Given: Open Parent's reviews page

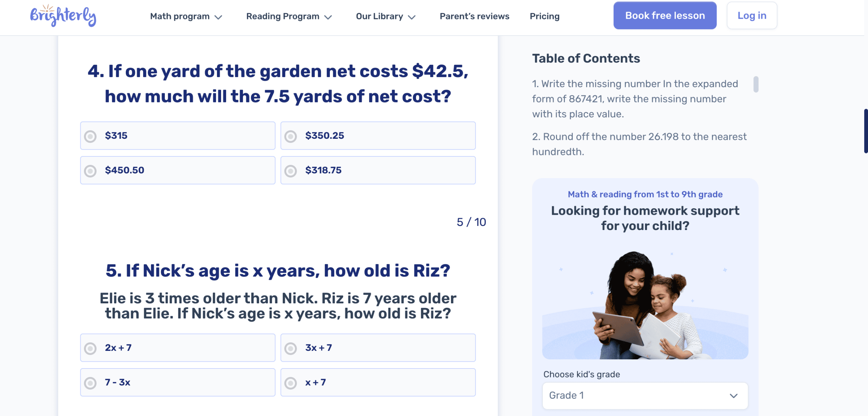Looking at the screenshot, I should [x=474, y=16].
